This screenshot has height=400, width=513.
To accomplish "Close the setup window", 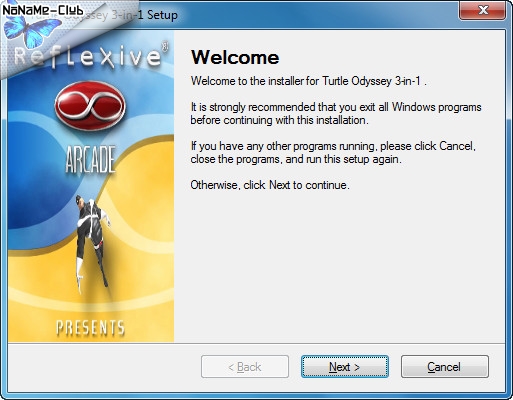I will [482, 10].
